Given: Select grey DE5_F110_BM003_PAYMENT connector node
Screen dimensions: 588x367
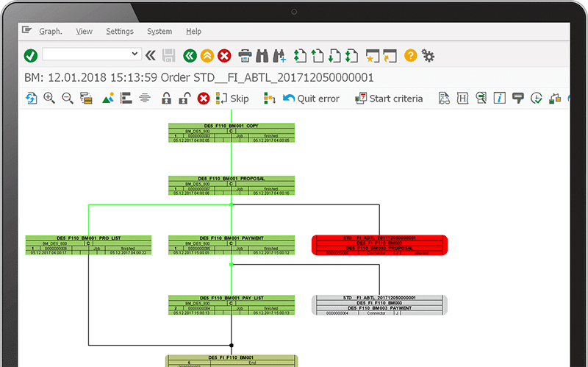Looking at the screenshot, I should 379,304.
